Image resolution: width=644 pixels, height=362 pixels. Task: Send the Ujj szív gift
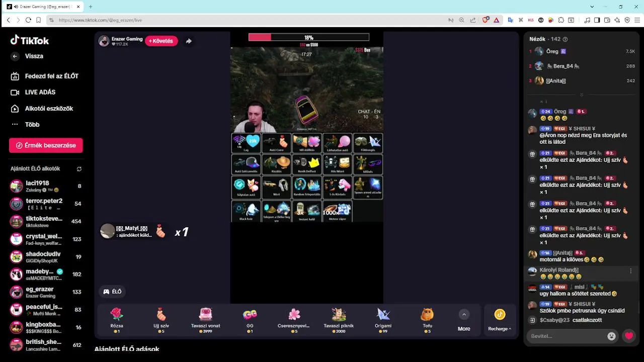coord(161,320)
